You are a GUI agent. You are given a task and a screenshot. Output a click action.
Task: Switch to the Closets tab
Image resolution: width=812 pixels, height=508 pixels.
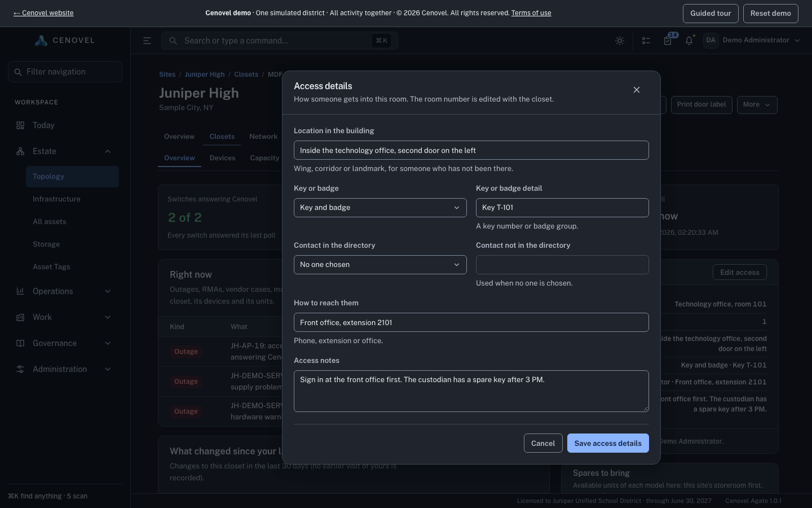[x=222, y=137]
